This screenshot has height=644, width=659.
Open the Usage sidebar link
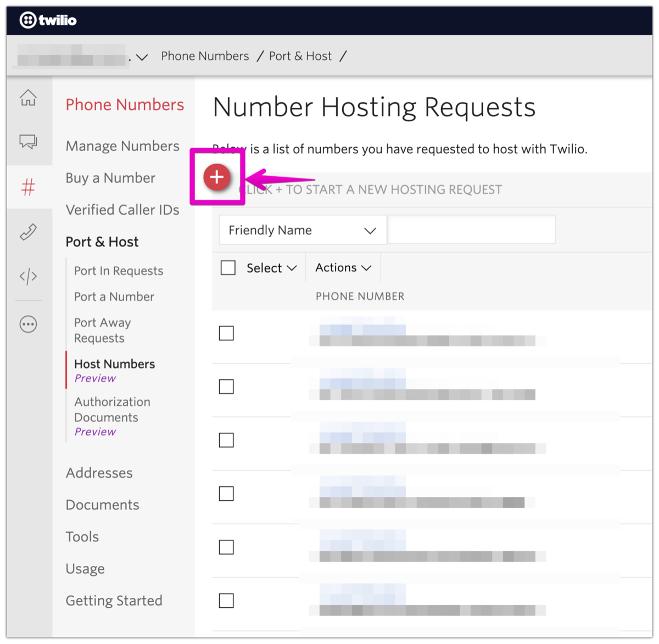pyautogui.click(x=85, y=569)
